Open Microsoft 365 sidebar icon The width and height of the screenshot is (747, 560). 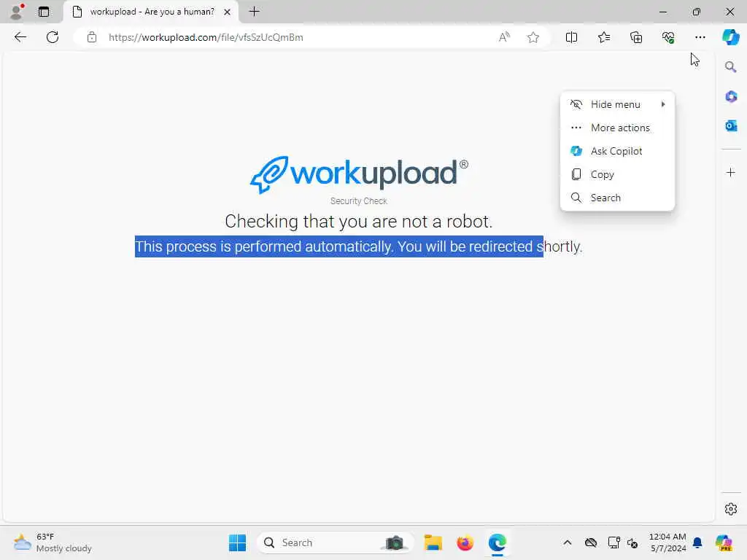click(731, 97)
